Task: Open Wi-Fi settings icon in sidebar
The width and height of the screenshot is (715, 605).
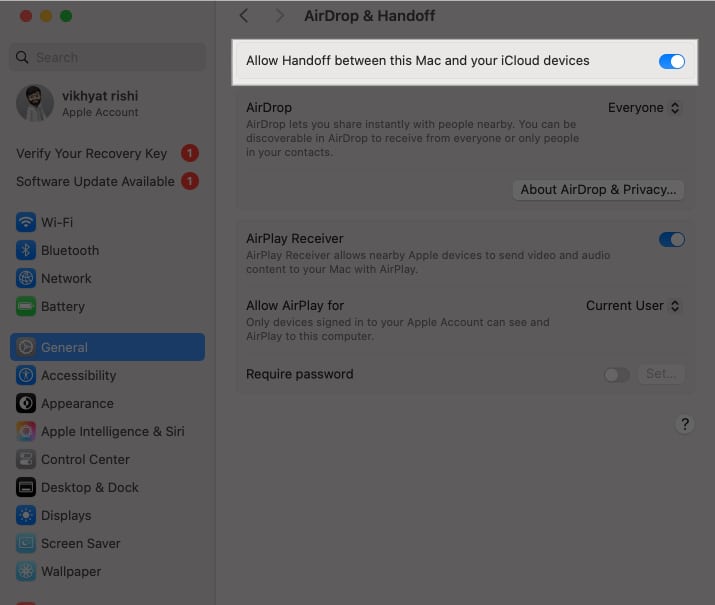Action: point(26,222)
